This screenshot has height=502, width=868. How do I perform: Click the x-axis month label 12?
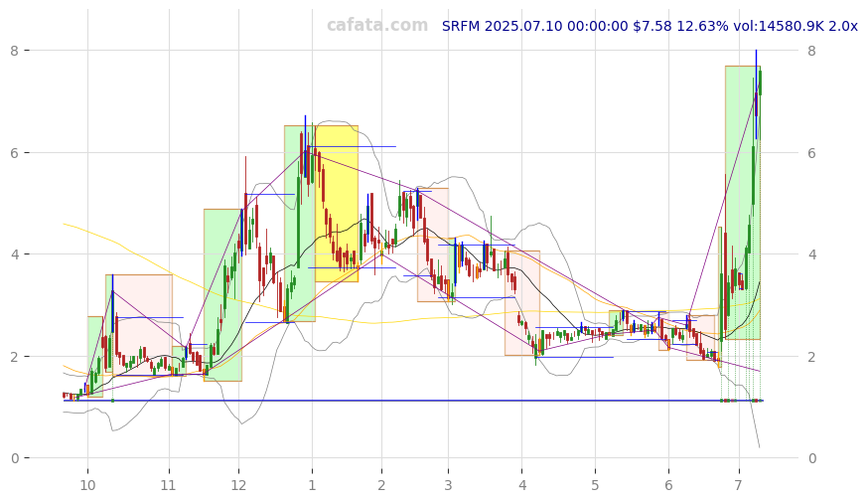coord(238,486)
